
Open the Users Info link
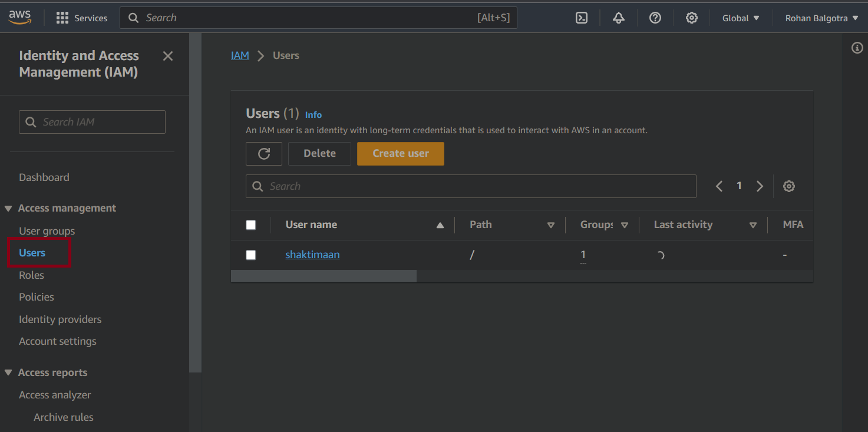313,115
